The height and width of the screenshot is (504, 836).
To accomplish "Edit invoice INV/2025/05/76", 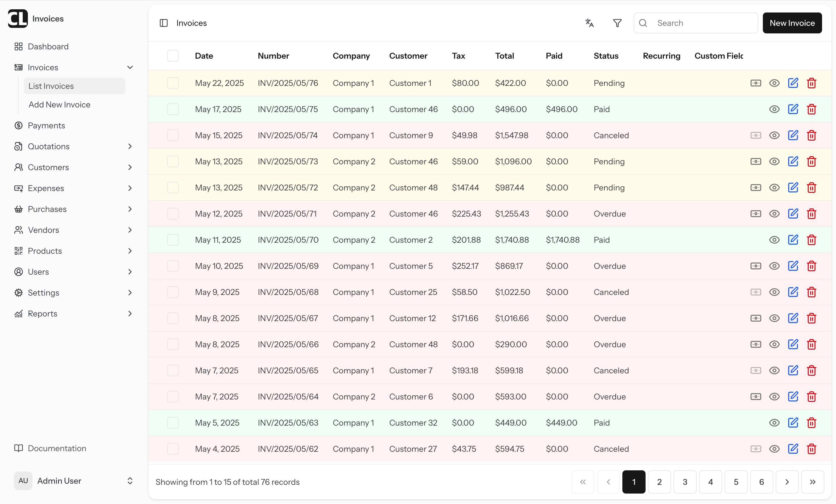I will point(793,83).
